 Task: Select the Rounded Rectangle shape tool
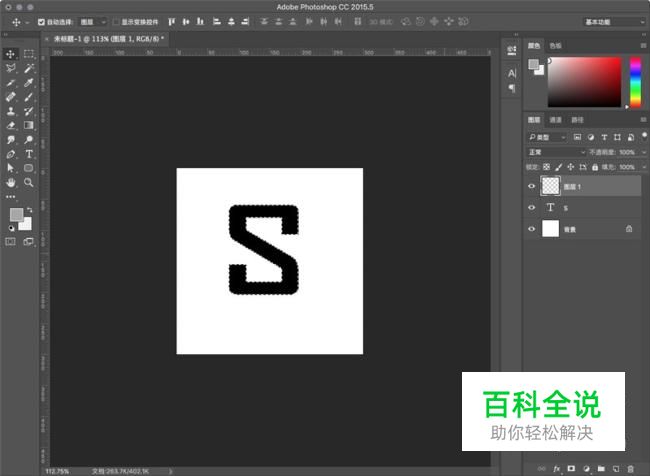coord(29,168)
